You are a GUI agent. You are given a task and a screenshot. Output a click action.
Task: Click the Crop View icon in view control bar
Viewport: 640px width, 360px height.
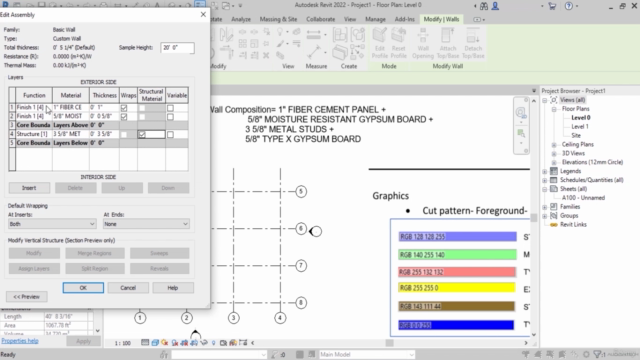[184, 343]
